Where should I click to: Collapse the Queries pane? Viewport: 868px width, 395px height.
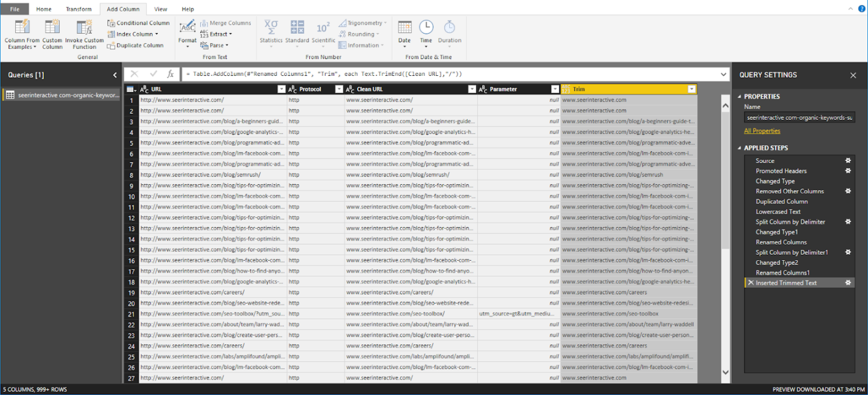tap(115, 75)
